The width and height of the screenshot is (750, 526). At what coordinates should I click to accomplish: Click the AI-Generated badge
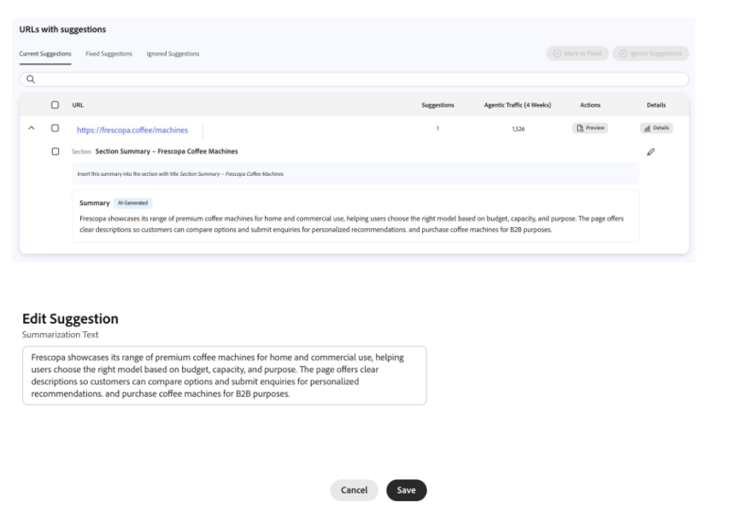click(x=133, y=203)
